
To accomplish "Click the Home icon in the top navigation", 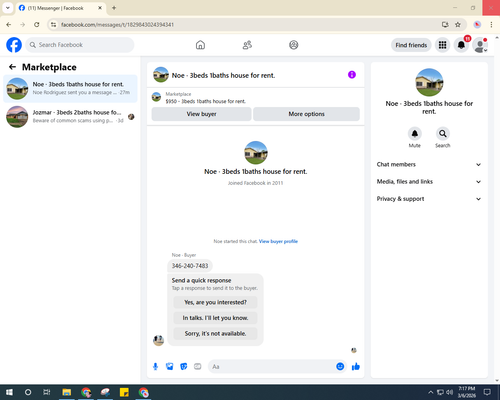I will coord(200,45).
